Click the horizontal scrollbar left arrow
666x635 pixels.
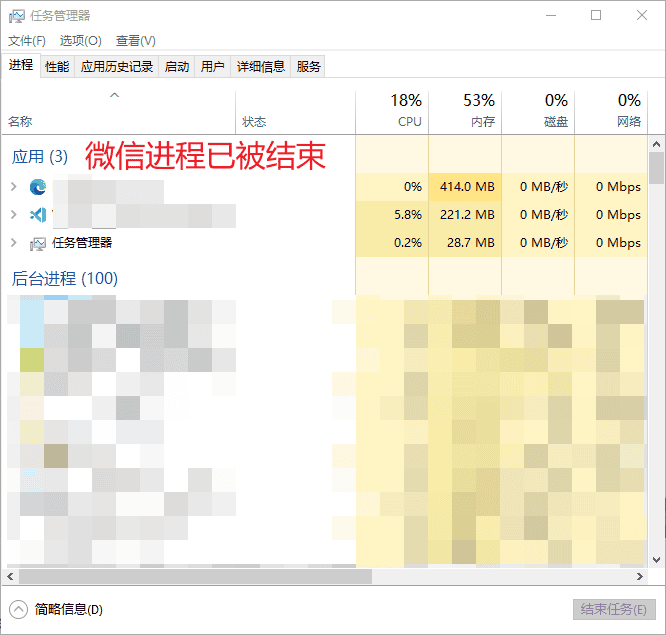10,576
